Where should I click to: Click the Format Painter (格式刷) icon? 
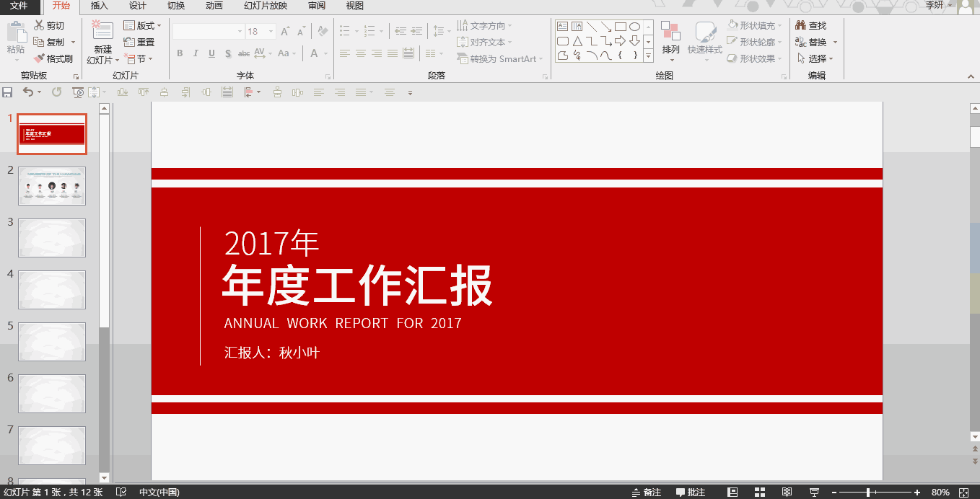[39, 58]
